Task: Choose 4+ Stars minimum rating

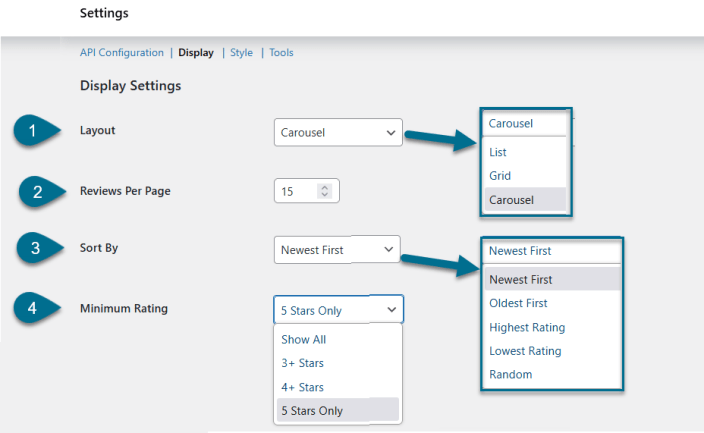Action: (x=302, y=387)
